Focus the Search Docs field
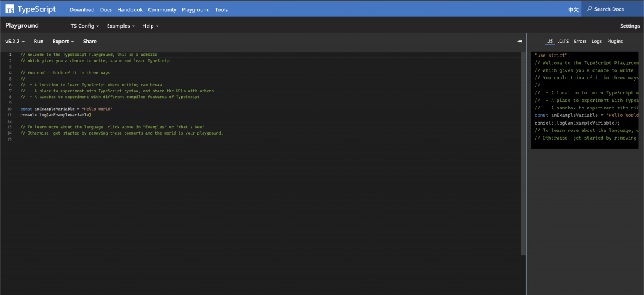 (613, 9)
